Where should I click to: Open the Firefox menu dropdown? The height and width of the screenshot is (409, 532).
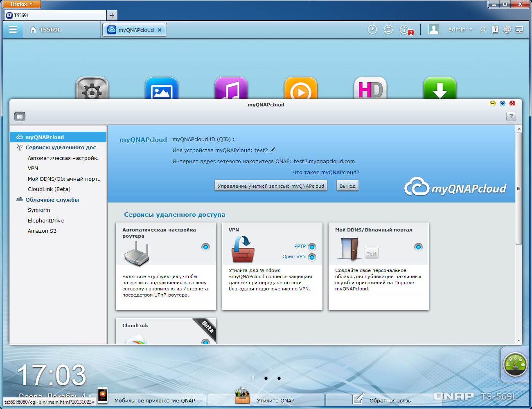point(22,4)
